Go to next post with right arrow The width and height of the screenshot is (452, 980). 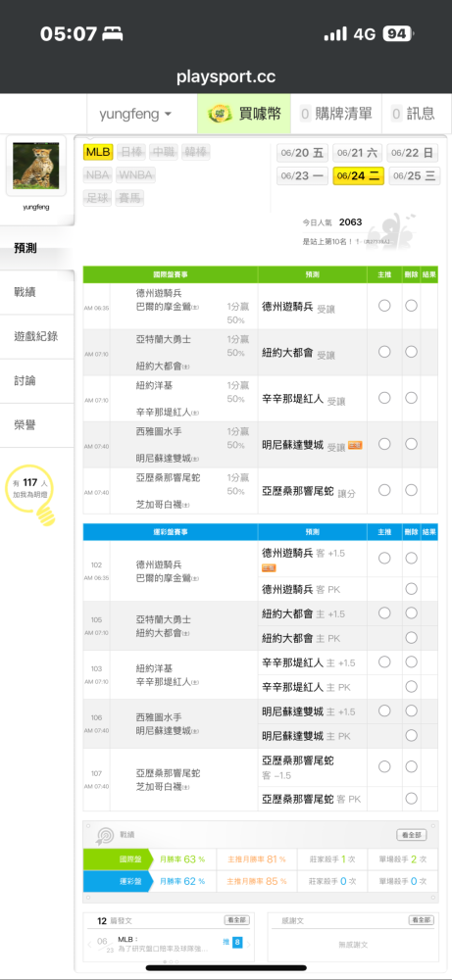[x=249, y=944]
